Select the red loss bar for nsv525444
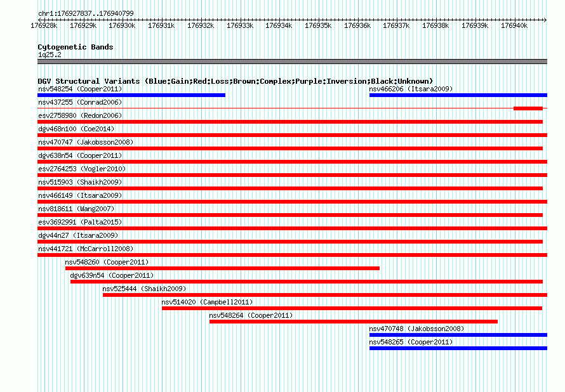Image resolution: width=565 pixels, height=392 pixels. pos(325,295)
